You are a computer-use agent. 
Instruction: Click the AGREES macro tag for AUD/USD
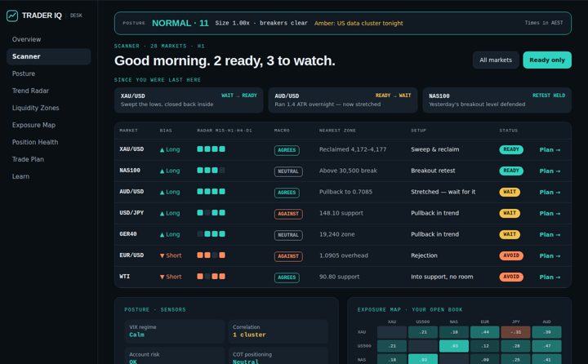pos(287,193)
